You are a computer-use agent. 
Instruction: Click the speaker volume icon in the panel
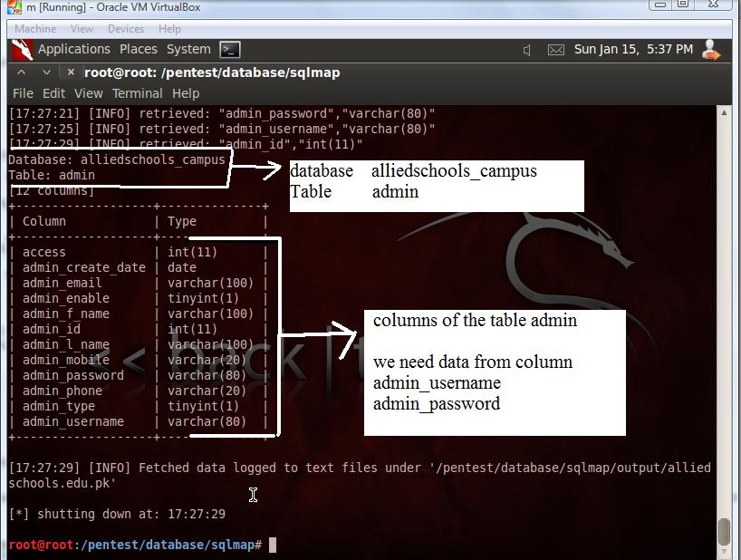coord(526,50)
